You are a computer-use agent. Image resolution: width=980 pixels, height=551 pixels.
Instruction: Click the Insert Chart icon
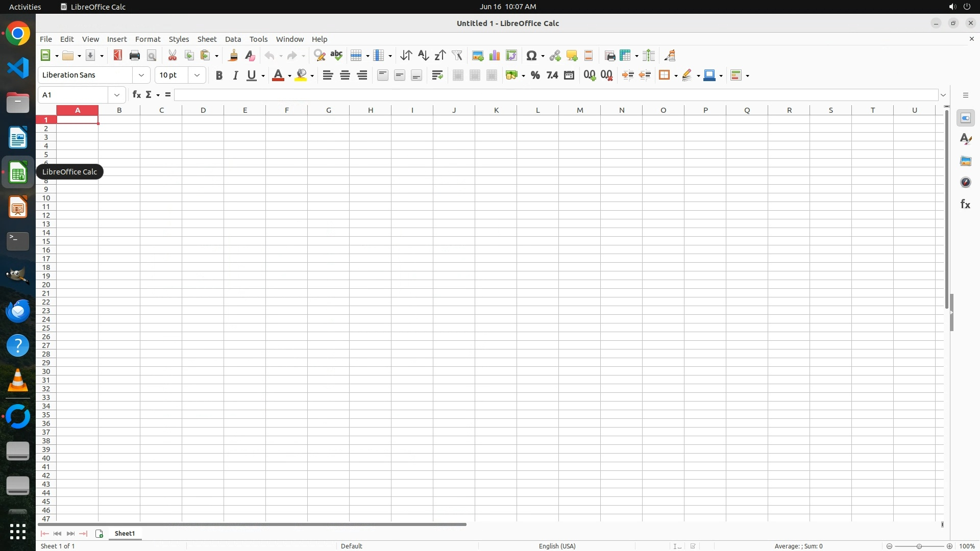tap(494, 56)
